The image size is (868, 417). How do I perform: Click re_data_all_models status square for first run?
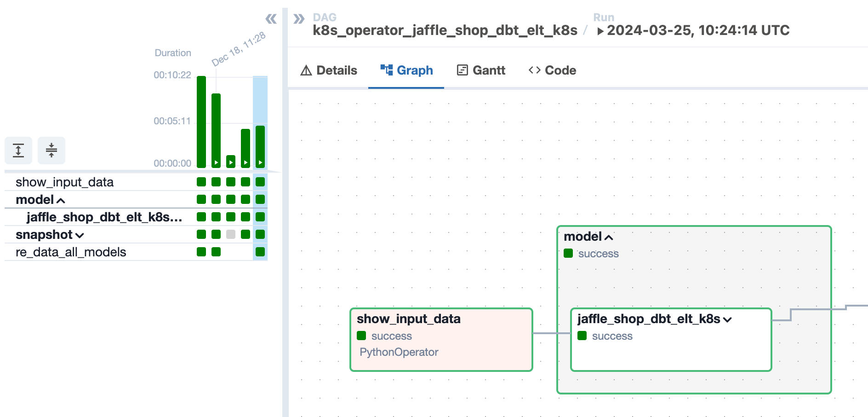(201, 252)
